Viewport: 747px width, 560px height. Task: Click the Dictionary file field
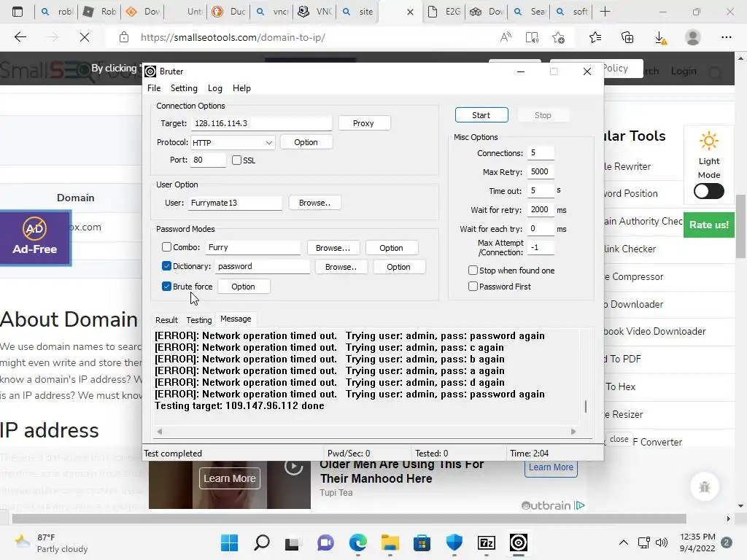pos(263,267)
